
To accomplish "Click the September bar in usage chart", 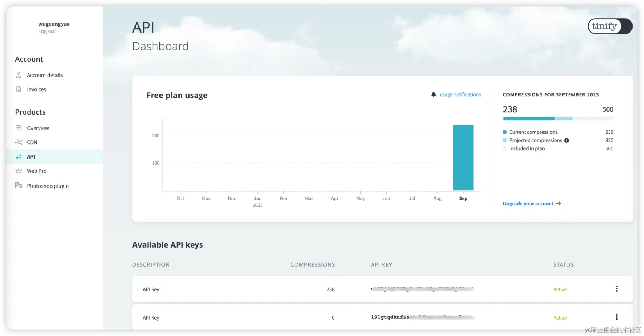I will coord(463,157).
